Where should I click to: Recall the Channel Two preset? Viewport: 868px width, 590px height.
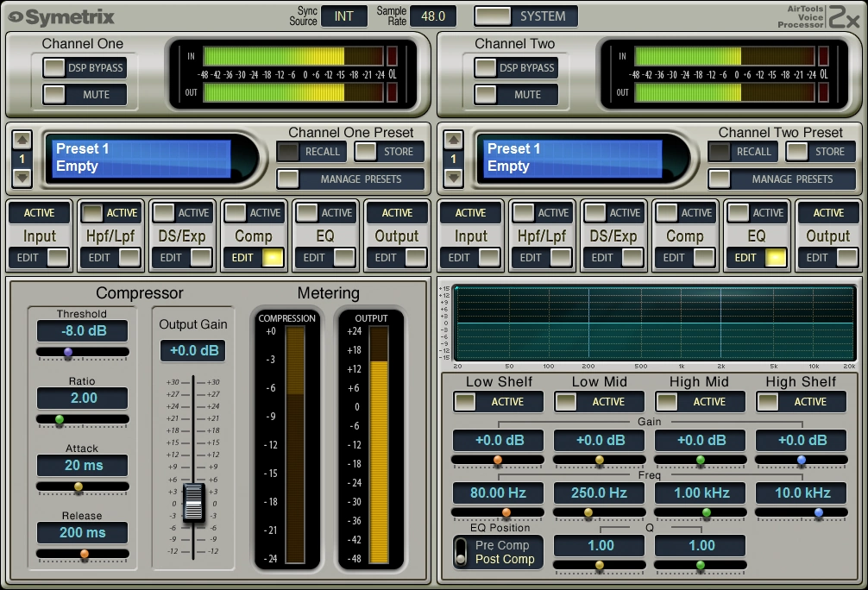(x=743, y=152)
